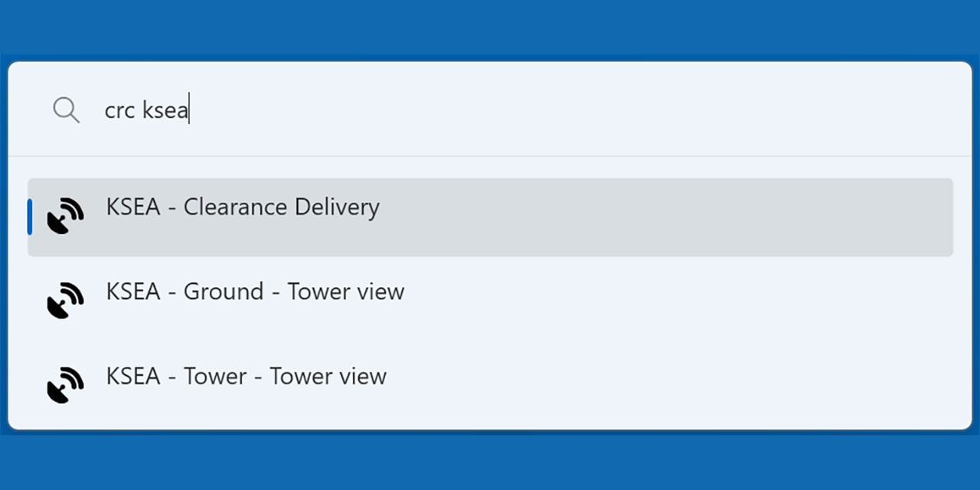Click the word 'crc' in the search box
The image size is (980, 490).
(x=119, y=110)
